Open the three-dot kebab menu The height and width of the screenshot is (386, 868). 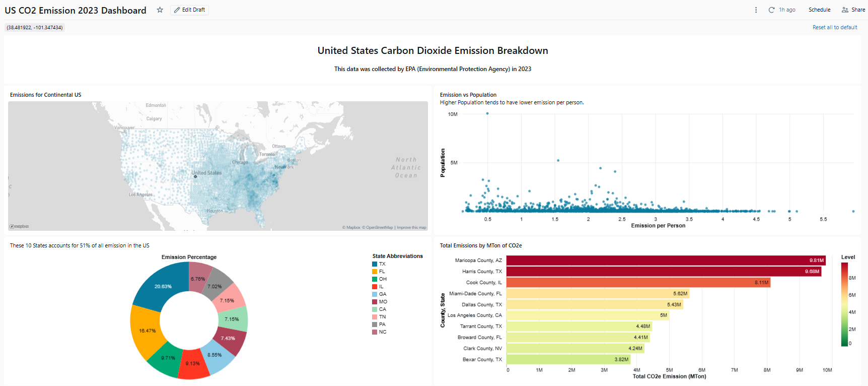click(x=756, y=10)
